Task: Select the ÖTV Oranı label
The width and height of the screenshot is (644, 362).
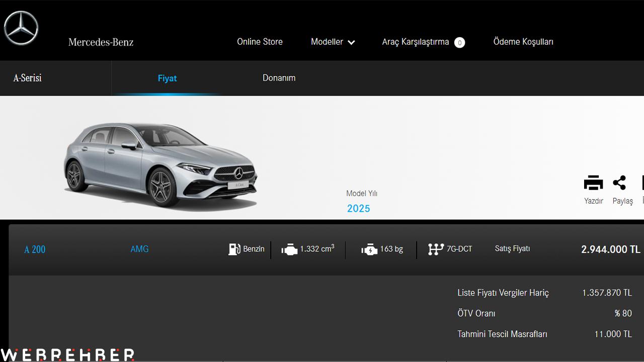Action: point(476,313)
